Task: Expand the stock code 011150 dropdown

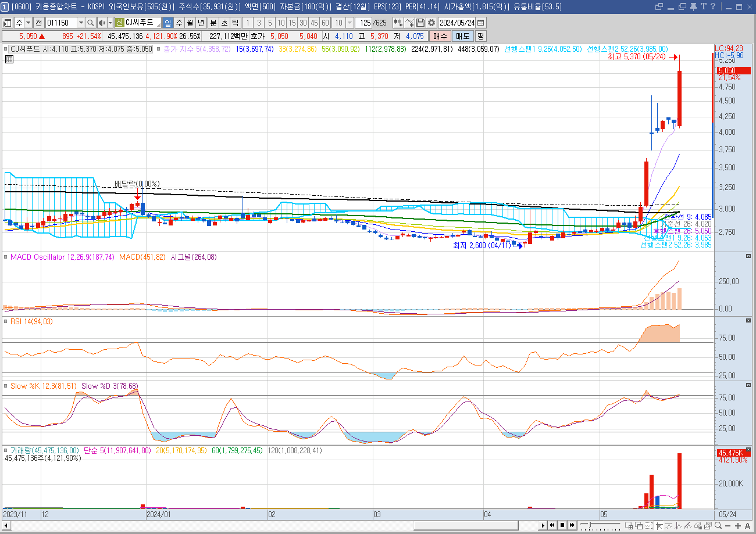Action: pyautogui.click(x=81, y=23)
